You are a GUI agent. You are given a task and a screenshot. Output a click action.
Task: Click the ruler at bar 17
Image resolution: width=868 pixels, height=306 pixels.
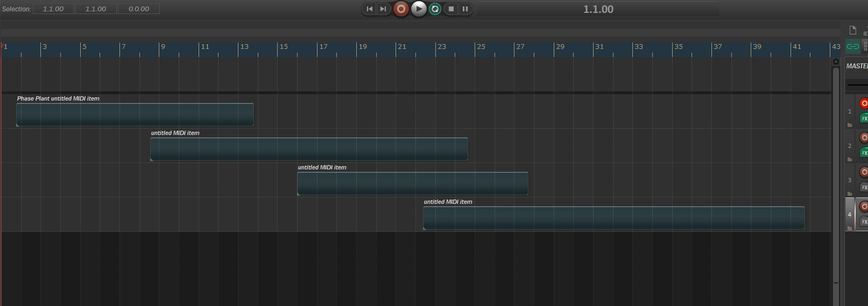323,47
